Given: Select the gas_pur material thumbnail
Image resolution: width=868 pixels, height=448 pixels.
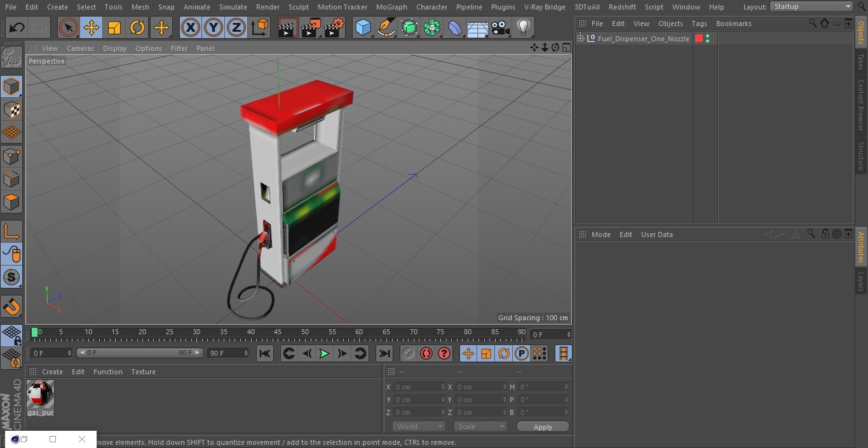Looking at the screenshot, I should pos(40,394).
